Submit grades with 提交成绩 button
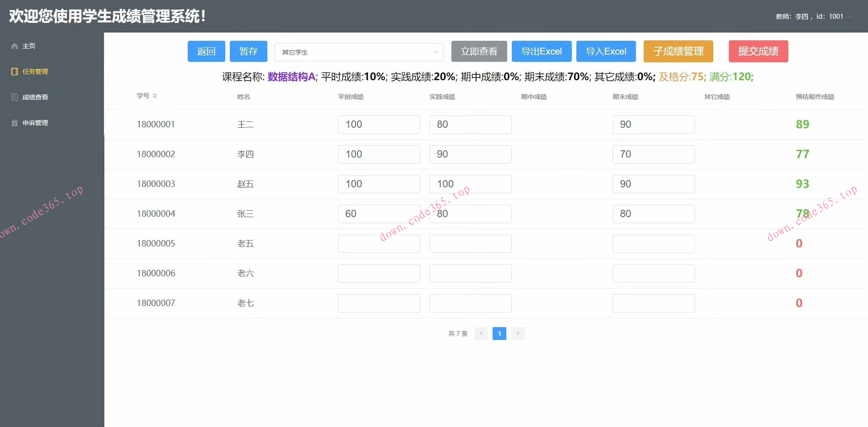 pyautogui.click(x=758, y=51)
